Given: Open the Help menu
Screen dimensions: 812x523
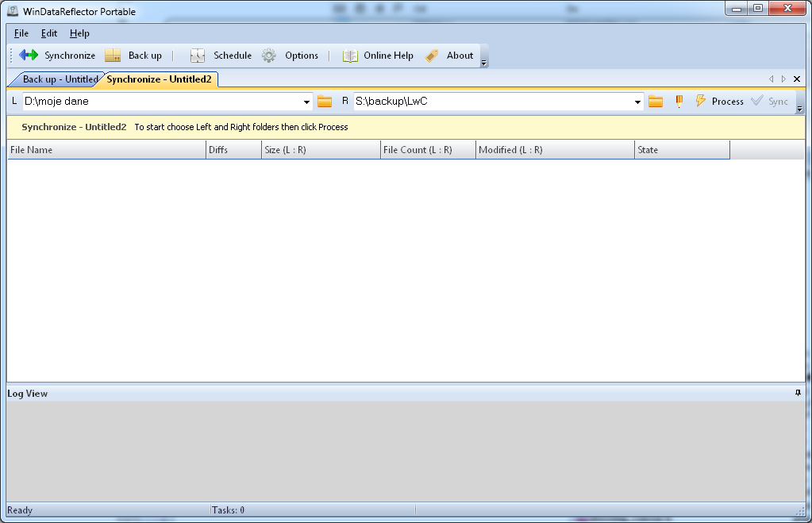Looking at the screenshot, I should 79,33.
